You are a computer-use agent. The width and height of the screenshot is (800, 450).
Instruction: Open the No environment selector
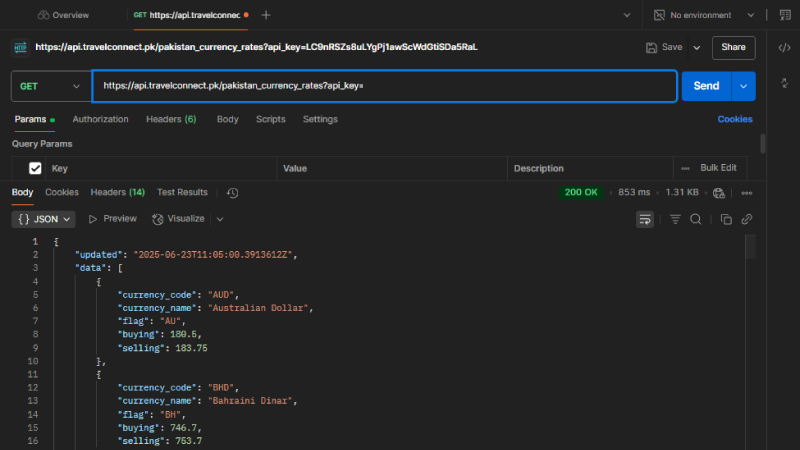[704, 15]
